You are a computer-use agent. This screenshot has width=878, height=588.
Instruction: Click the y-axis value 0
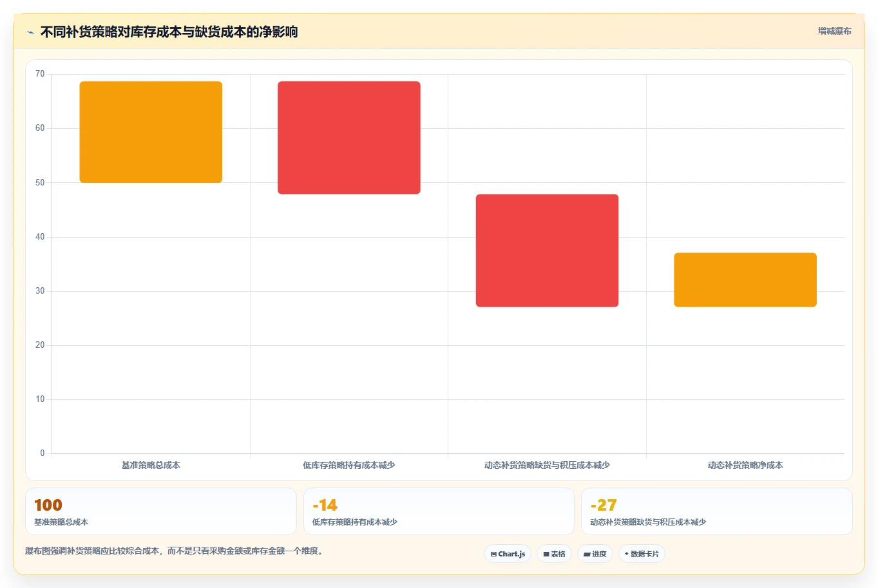43,453
